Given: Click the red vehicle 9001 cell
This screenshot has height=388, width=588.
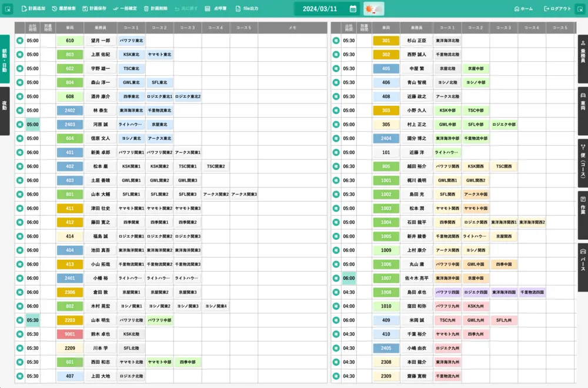Looking at the screenshot, I should (70, 334).
